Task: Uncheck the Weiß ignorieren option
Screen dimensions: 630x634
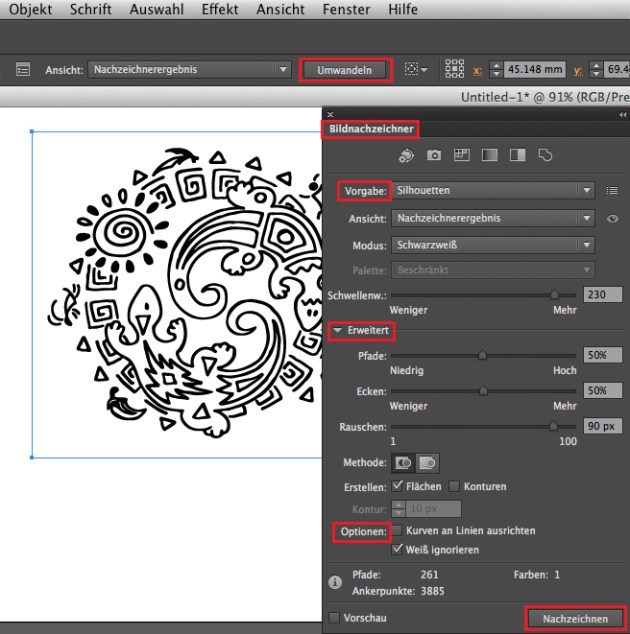Action: click(398, 550)
